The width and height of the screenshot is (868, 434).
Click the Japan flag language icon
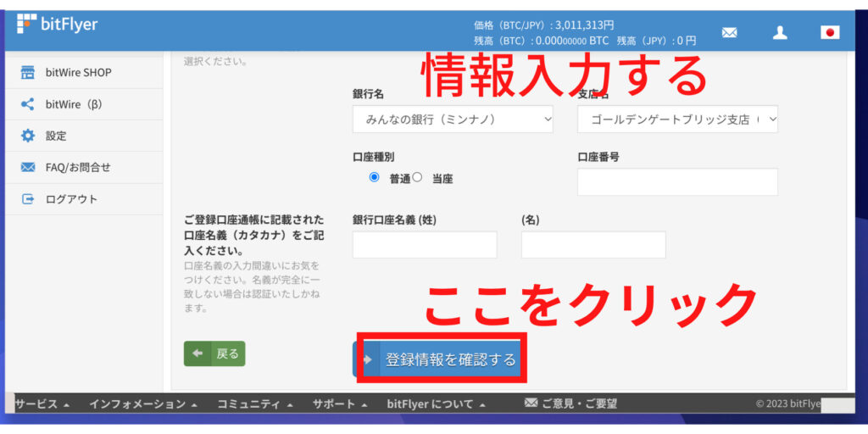830,33
